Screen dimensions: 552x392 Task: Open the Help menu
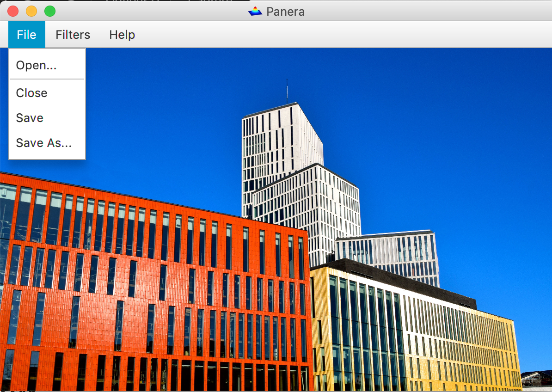(x=122, y=35)
